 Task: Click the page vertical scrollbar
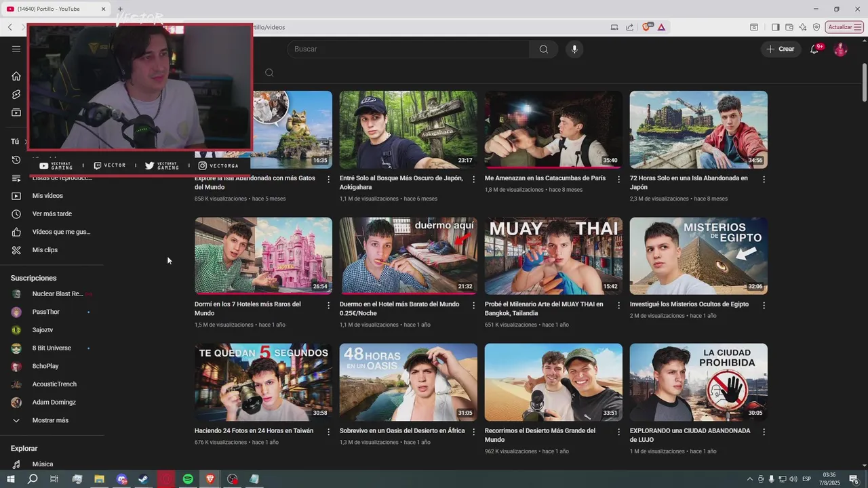pyautogui.click(x=865, y=83)
